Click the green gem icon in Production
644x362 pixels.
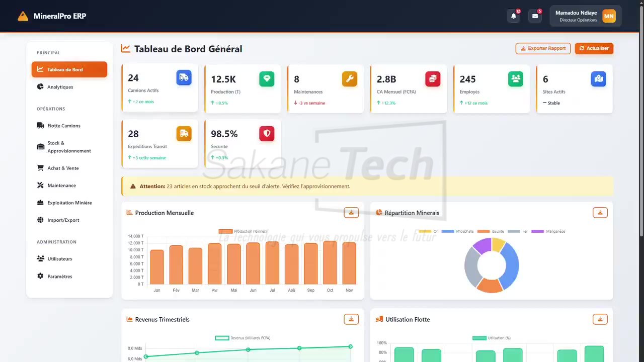pyautogui.click(x=267, y=79)
